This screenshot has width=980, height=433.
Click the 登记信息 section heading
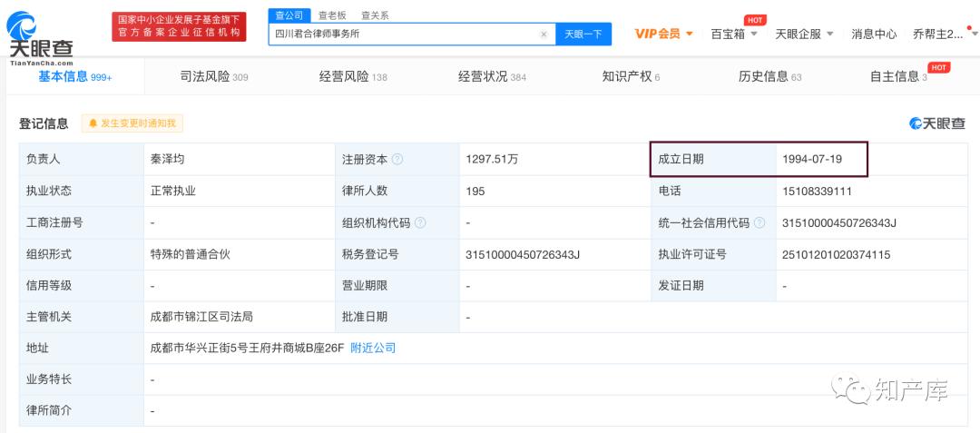click(44, 123)
